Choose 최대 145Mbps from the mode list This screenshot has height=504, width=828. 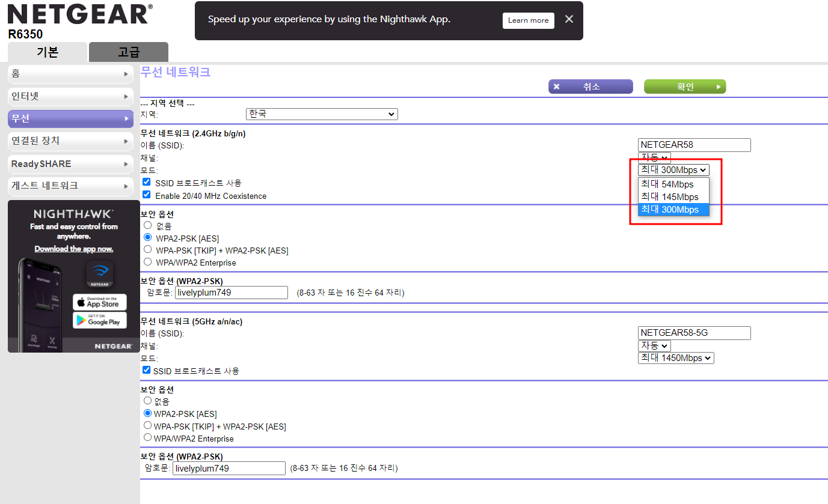click(x=673, y=196)
